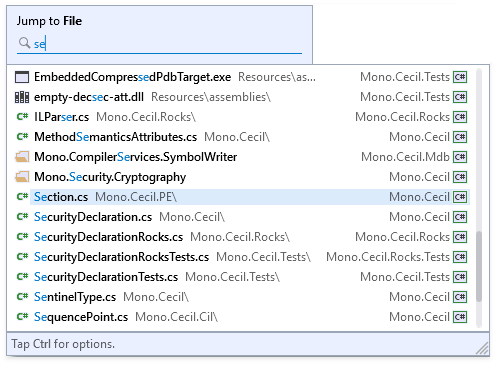Open the ILParser.cs search result
Viewport: 496px width, 365px height.
coord(242,117)
